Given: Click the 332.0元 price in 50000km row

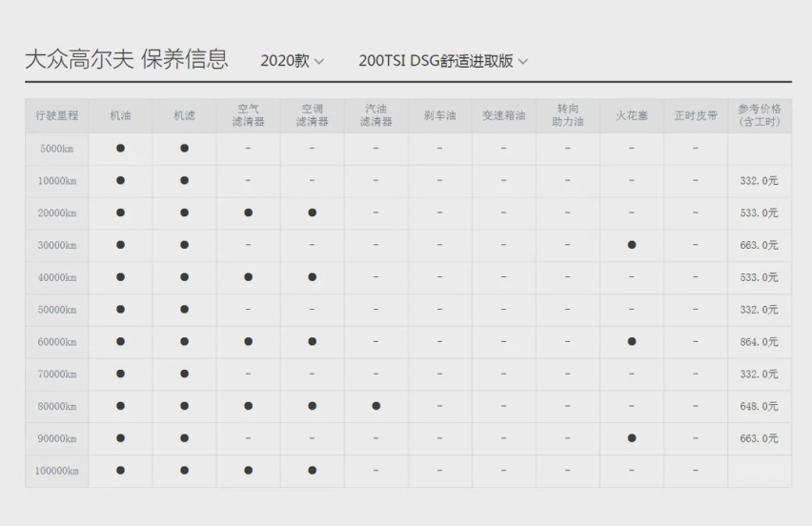Looking at the screenshot, I should (760, 310).
